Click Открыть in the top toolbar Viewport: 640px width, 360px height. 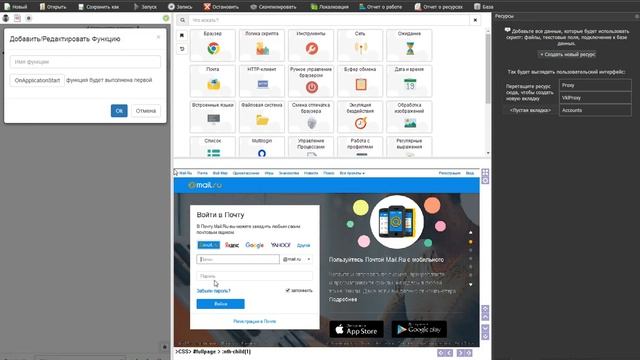click(53, 7)
